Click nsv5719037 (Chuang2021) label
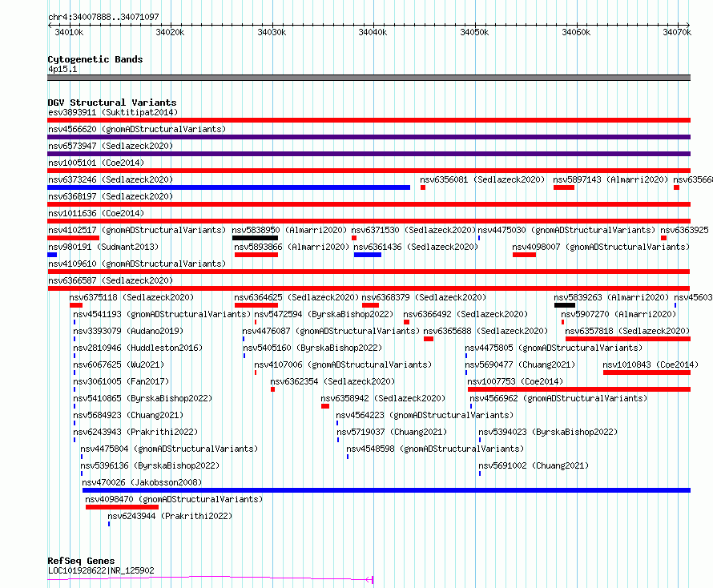Screen dimensions: 713x588 [392, 432]
